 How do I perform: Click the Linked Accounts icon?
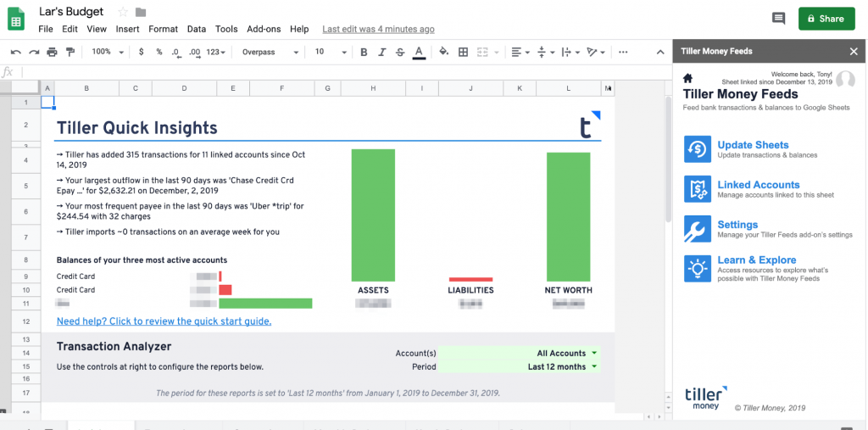coord(698,189)
